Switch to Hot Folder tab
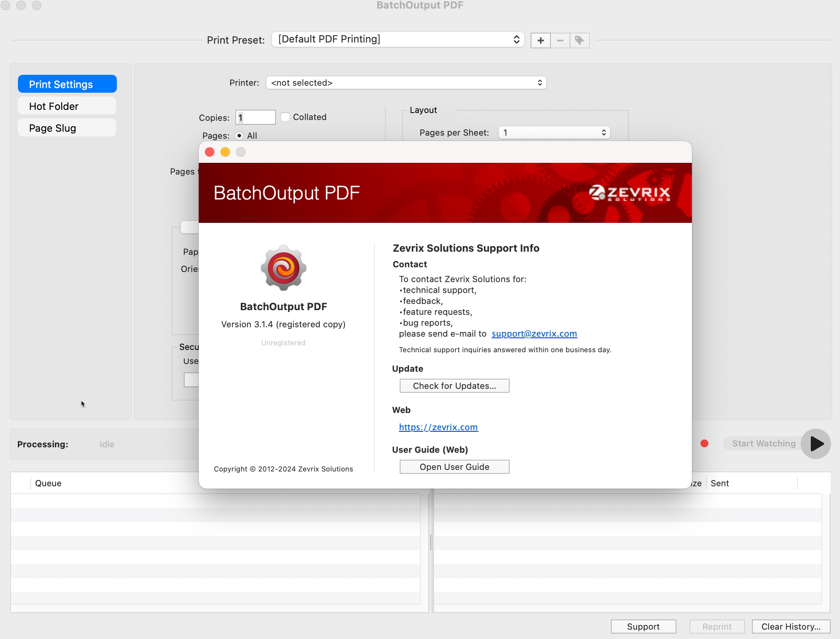 tap(67, 106)
